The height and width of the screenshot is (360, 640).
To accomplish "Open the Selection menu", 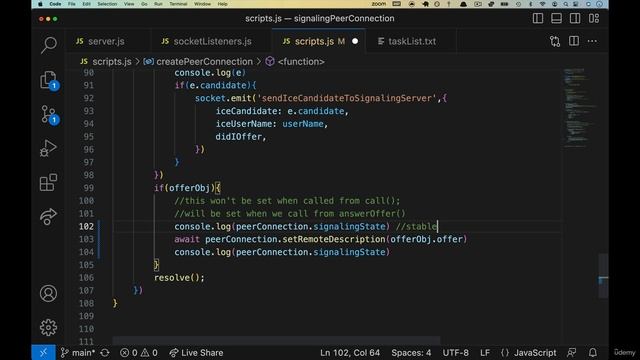I will 107,4.
